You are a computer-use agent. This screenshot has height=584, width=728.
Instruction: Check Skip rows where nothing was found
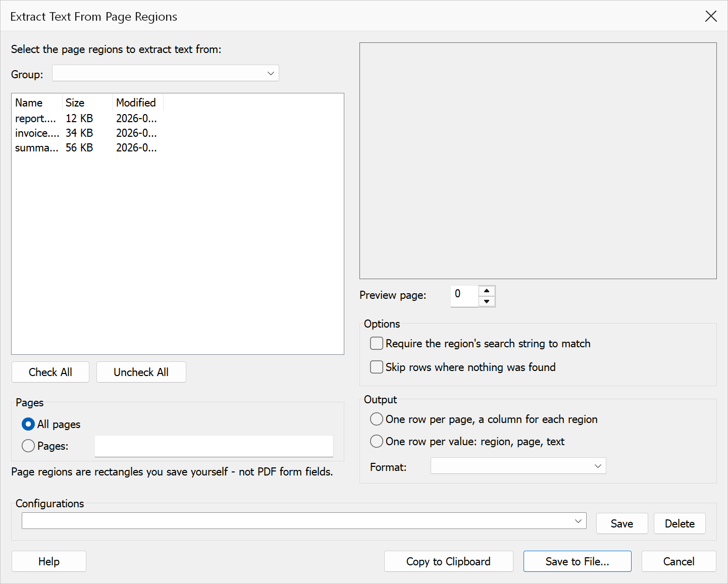[x=377, y=367]
